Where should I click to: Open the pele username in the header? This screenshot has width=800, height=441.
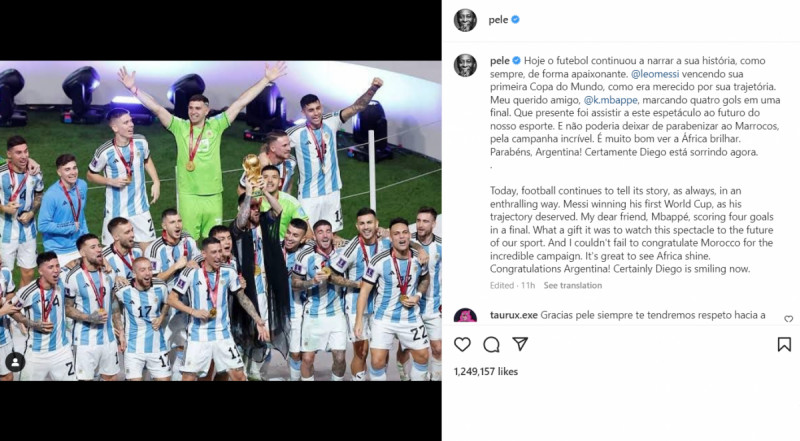click(498, 20)
